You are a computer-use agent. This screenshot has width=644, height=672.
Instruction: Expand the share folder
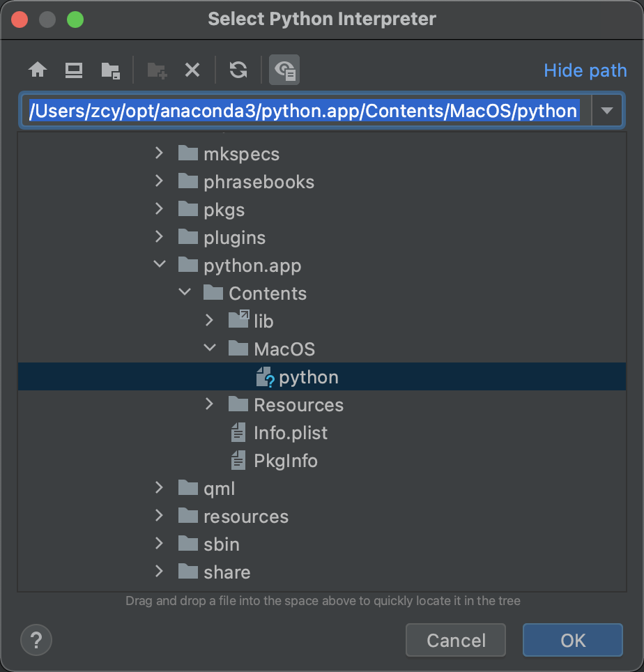tap(159, 572)
